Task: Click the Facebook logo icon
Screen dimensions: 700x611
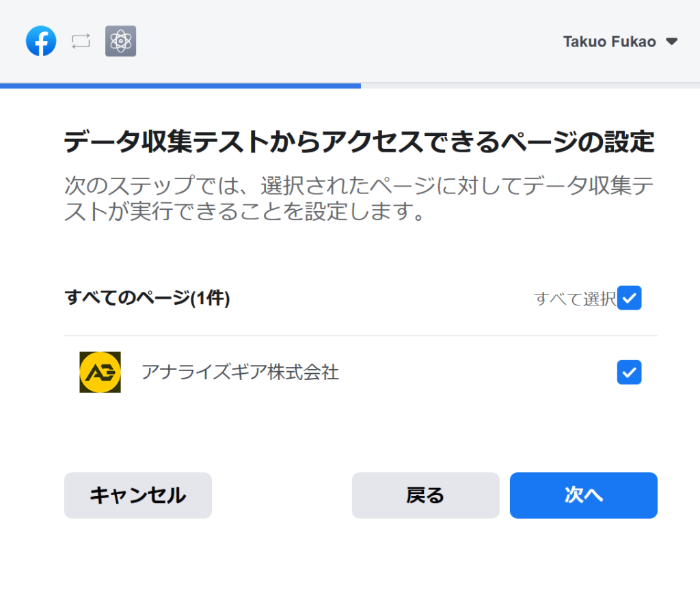Action: (x=41, y=41)
